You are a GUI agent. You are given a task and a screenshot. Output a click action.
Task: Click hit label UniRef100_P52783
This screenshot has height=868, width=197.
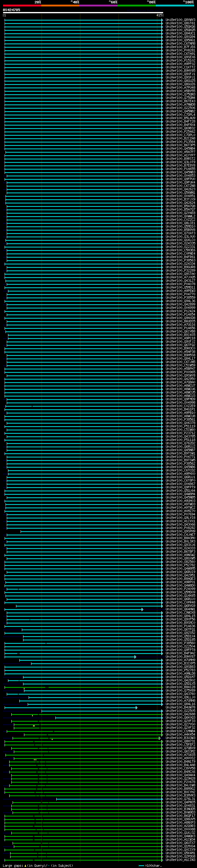click(x=180, y=670)
